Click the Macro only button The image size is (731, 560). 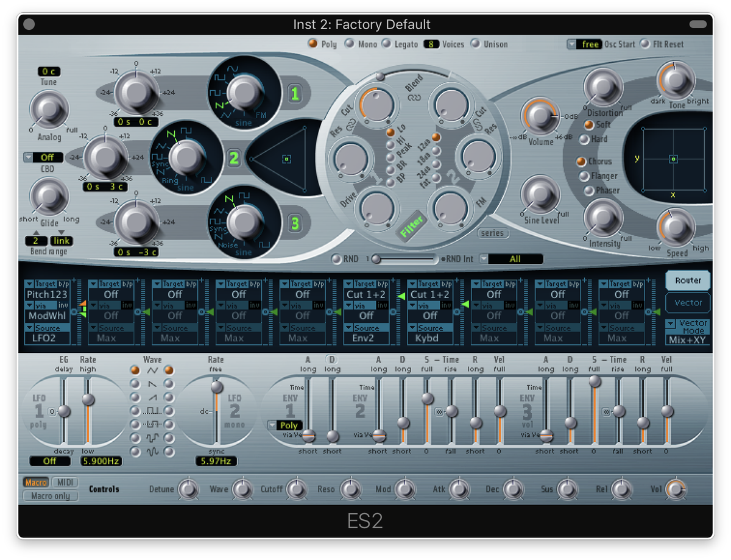[x=51, y=496]
